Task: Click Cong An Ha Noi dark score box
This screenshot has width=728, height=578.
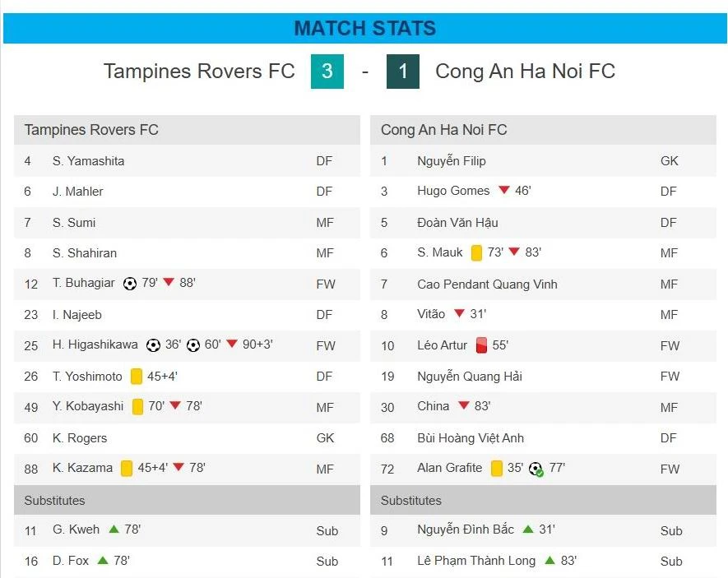Action: click(x=403, y=72)
